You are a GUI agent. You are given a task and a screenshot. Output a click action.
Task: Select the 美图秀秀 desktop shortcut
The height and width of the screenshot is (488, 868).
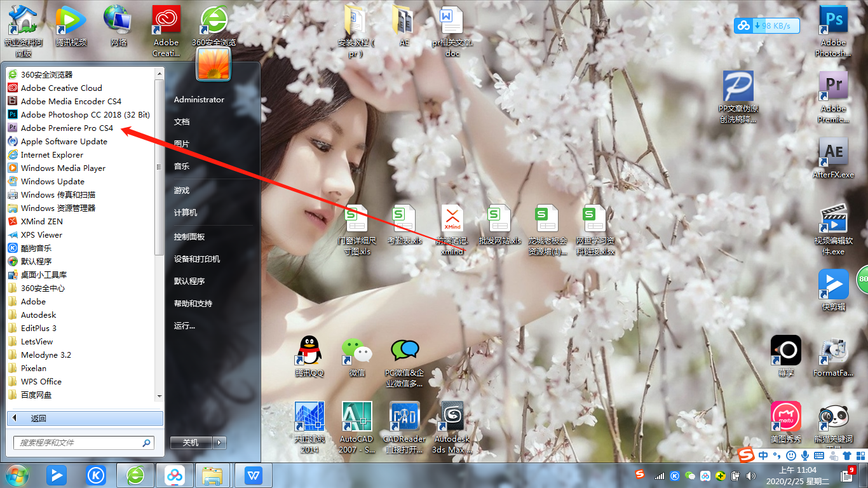pos(786,423)
